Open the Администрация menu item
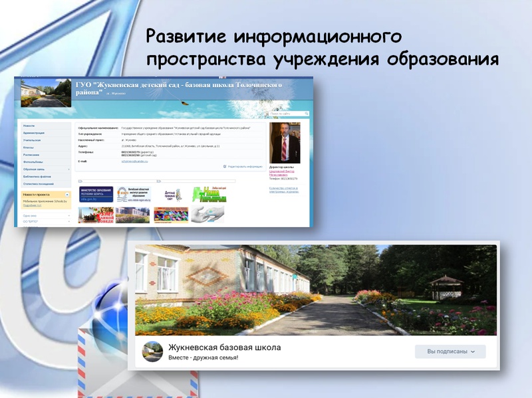This screenshot has width=532, height=398. pos(34,133)
